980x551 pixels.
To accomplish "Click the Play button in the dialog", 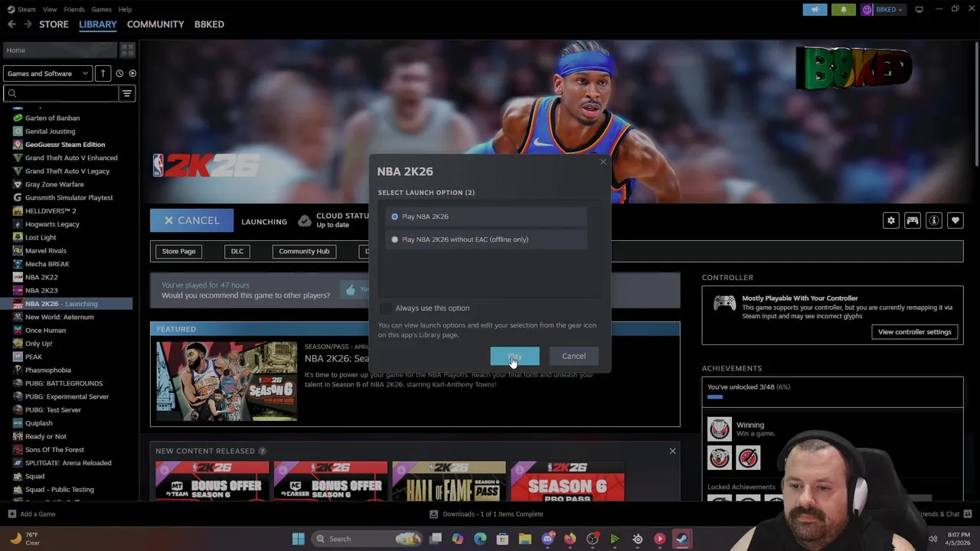I will pyautogui.click(x=514, y=356).
